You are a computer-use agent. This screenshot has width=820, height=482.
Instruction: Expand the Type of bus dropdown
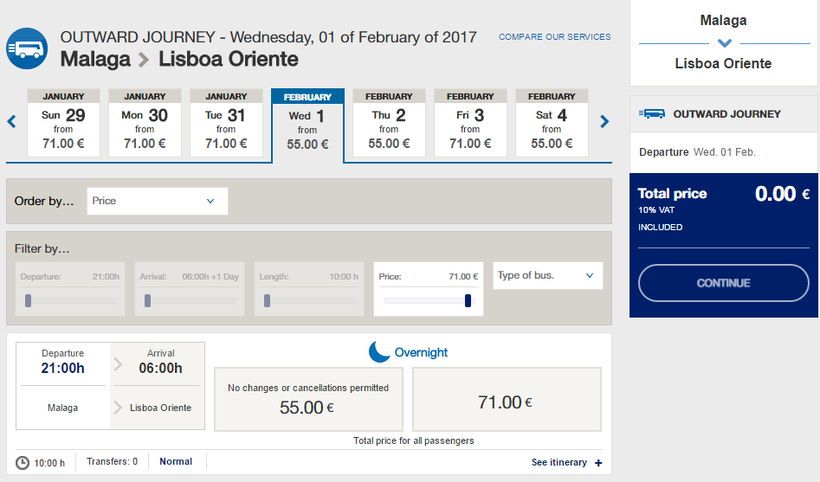coord(547,275)
